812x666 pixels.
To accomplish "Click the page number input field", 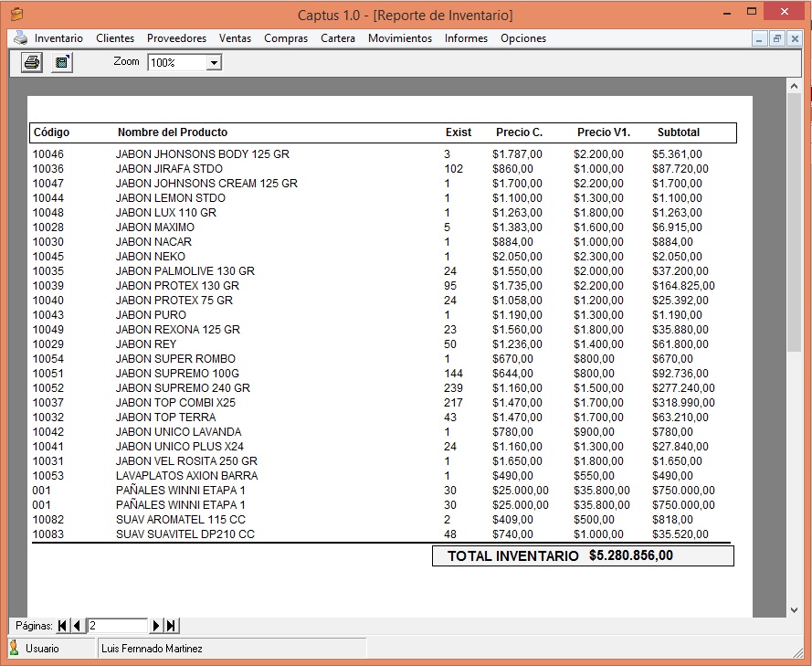I will click(x=118, y=626).
